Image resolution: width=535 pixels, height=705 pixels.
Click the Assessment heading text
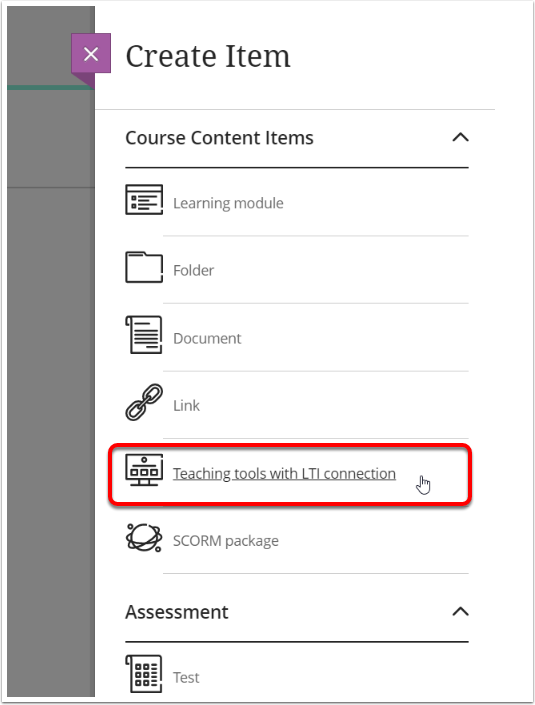[177, 612]
